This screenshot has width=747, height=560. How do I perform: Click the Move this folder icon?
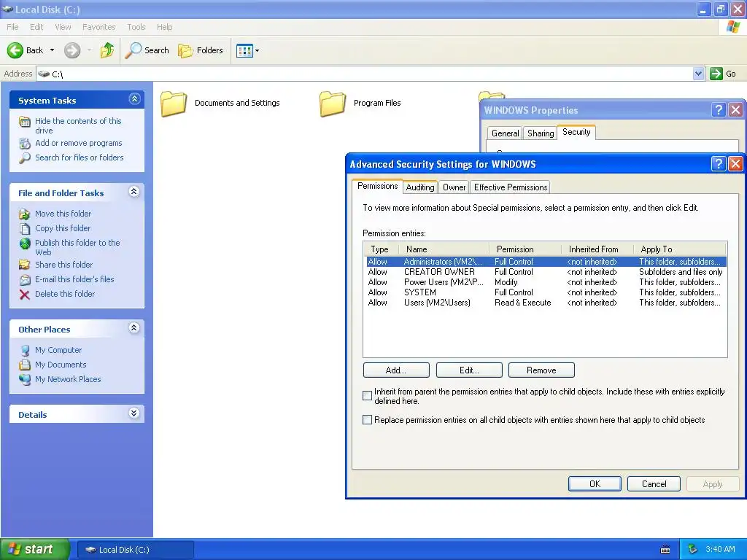[x=25, y=214]
